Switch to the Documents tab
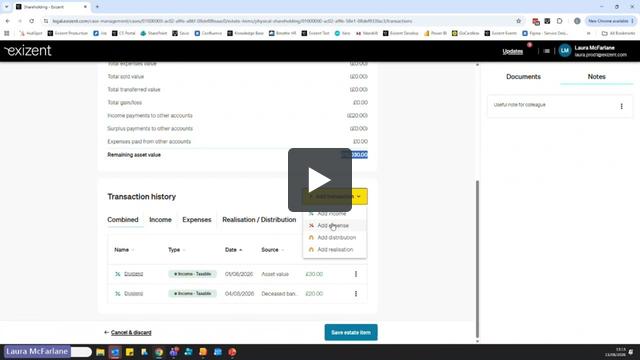Screen dimensions: 640x360 tap(523, 77)
